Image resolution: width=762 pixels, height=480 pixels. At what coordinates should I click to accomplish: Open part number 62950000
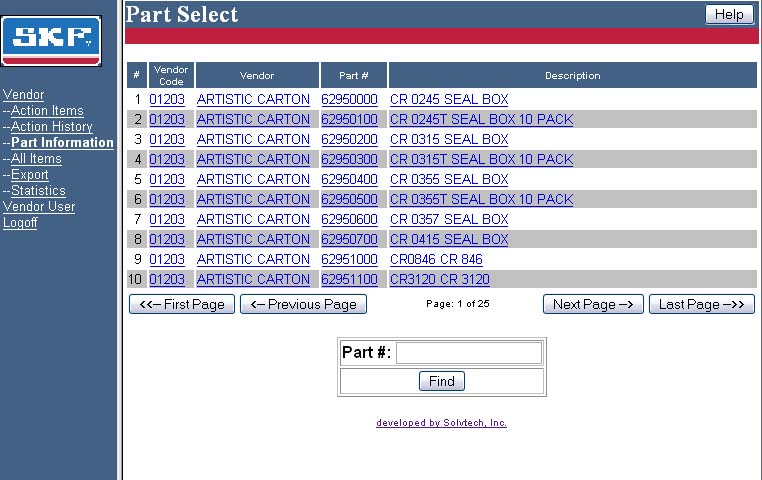349,100
